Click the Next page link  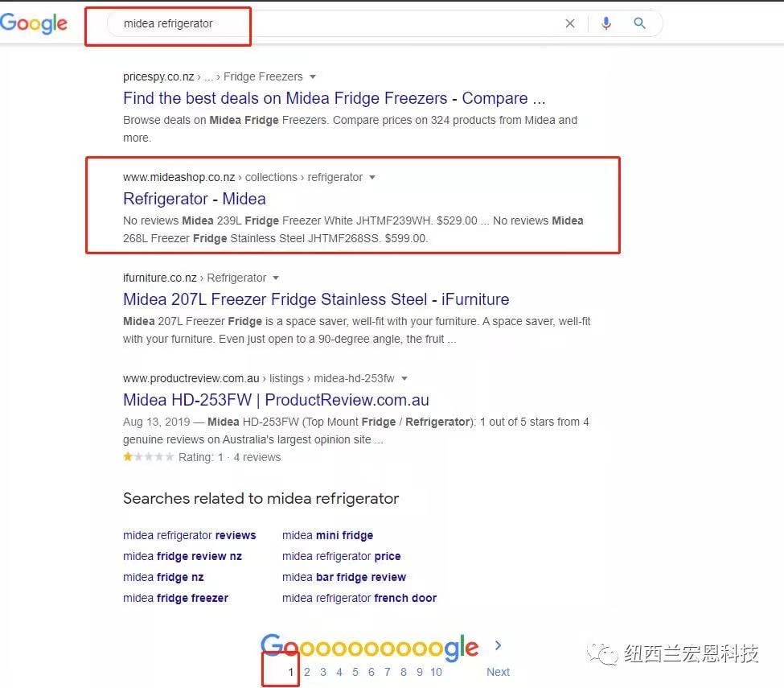pyautogui.click(x=498, y=672)
